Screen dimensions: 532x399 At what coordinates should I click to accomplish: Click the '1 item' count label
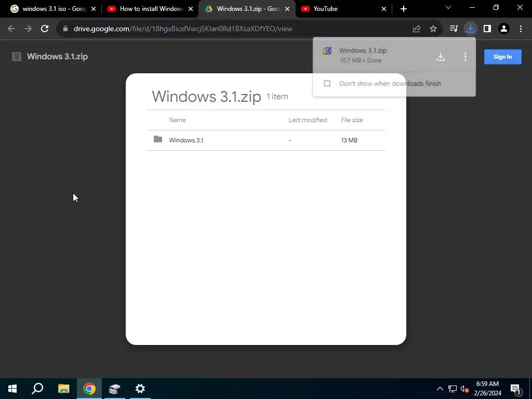[x=277, y=96]
